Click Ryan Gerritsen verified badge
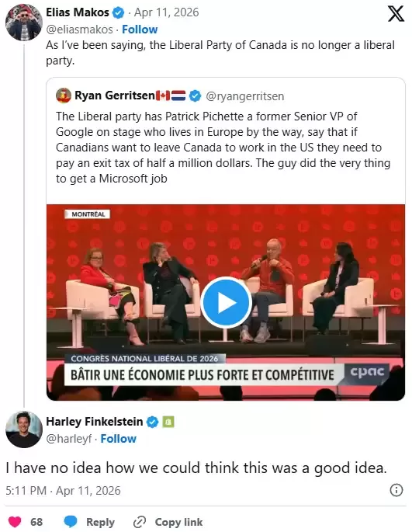 pos(195,96)
